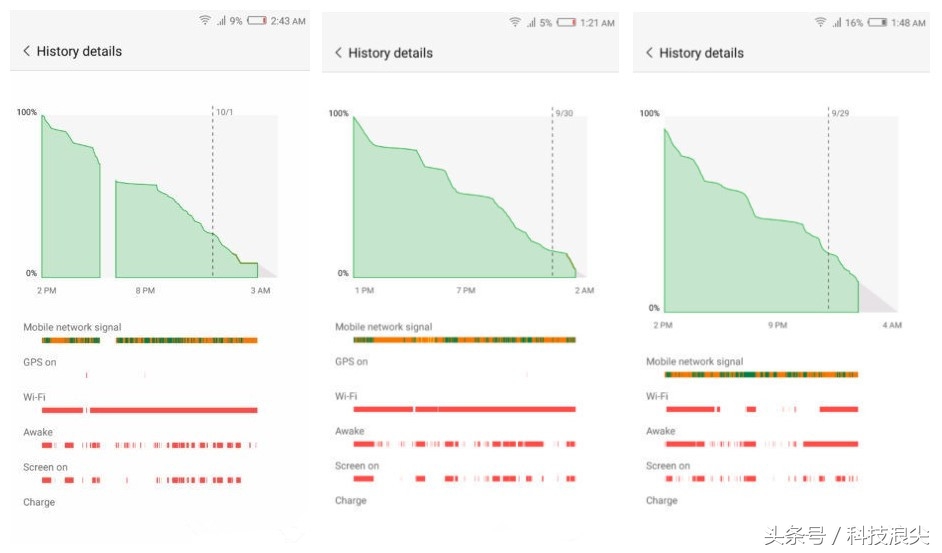Click the Wi-Fi status icon beside 9% battery

[x=204, y=20]
